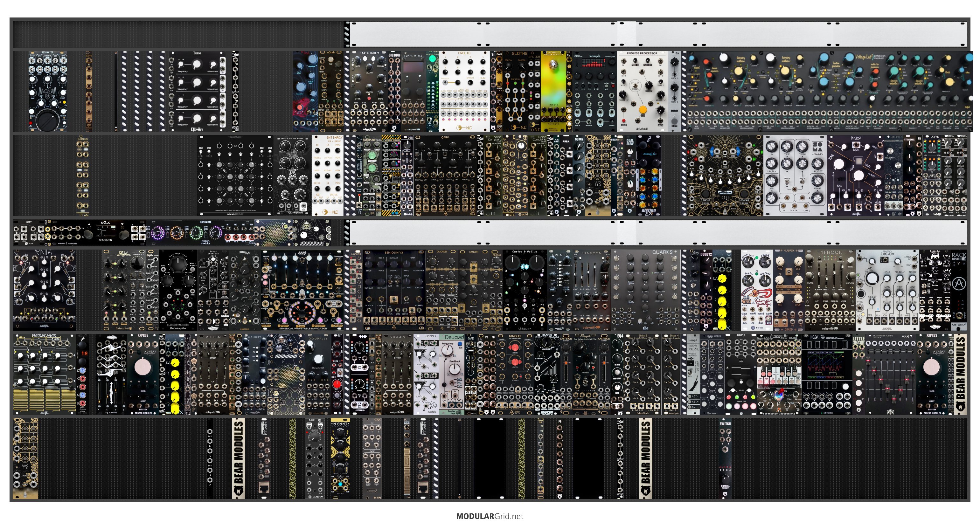Select the UBURST module
Image resolution: width=980 pixels, height=523 pixels.
(x=254, y=374)
